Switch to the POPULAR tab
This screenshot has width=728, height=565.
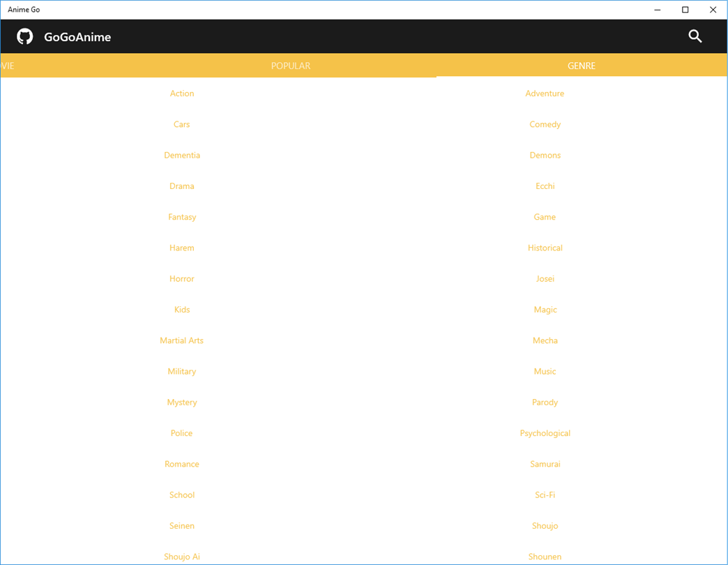coord(291,66)
